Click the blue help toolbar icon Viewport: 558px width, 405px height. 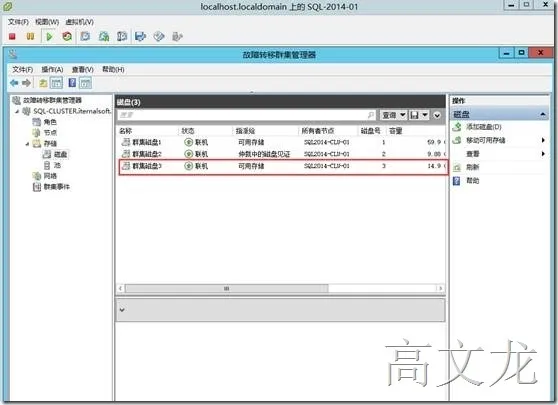(72, 83)
